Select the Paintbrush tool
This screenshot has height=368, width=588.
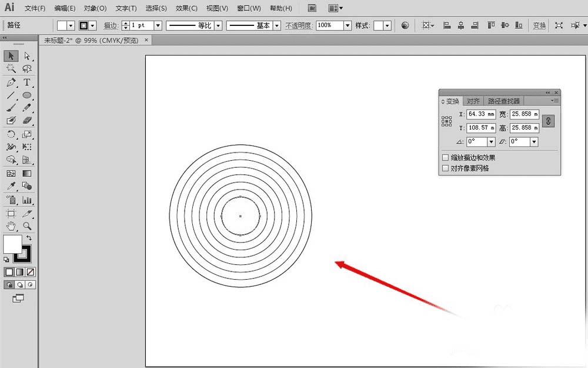(11, 108)
